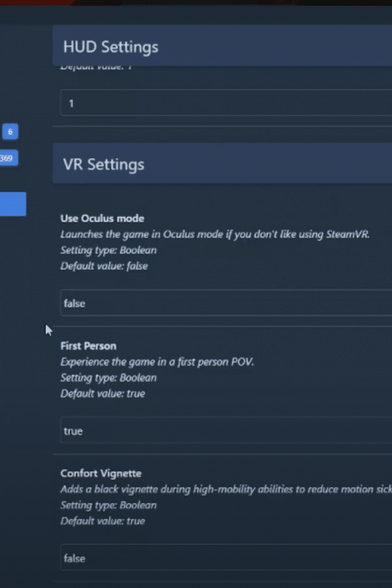Click 'Default value: false' under Use Oculus mode

pyautogui.click(x=104, y=266)
